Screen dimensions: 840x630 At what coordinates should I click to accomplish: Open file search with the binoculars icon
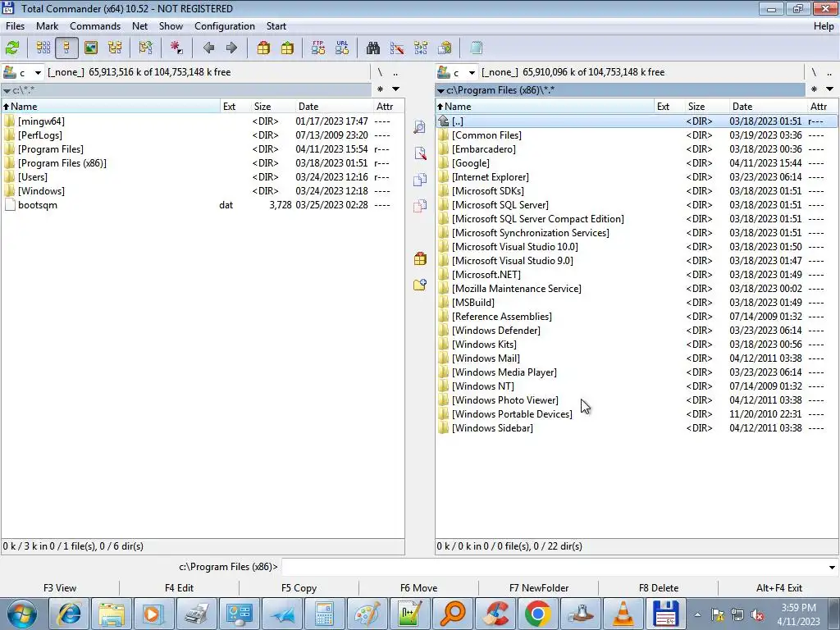[x=373, y=48]
